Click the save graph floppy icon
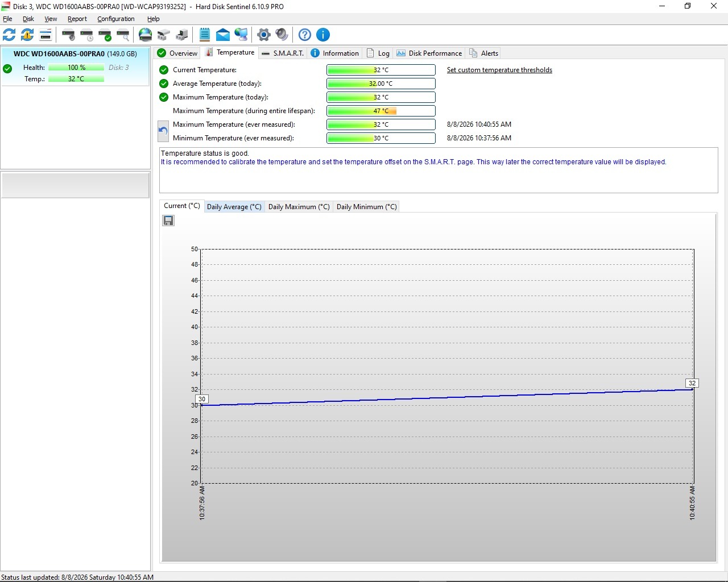 click(168, 221)
